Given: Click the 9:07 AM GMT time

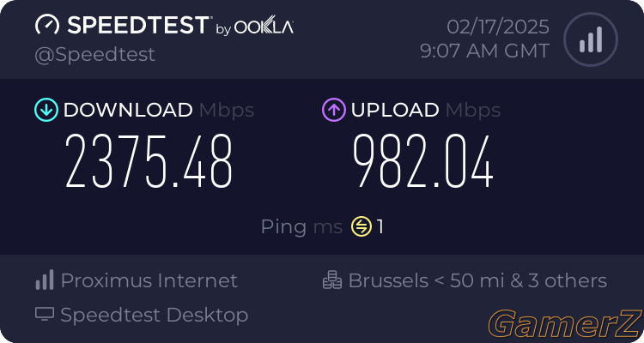Looking at the screenshot, I should [484, 51].
